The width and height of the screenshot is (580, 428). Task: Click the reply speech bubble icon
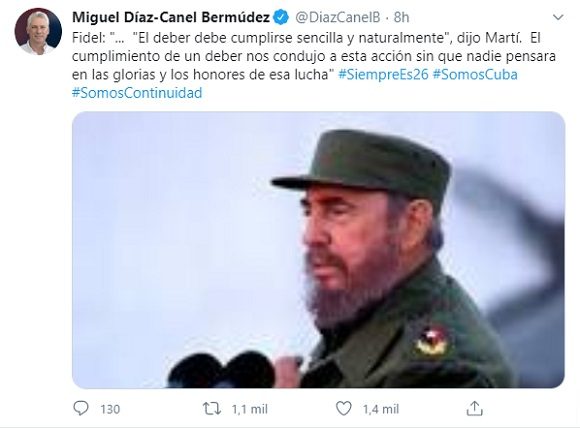click(x=81, y=408)
